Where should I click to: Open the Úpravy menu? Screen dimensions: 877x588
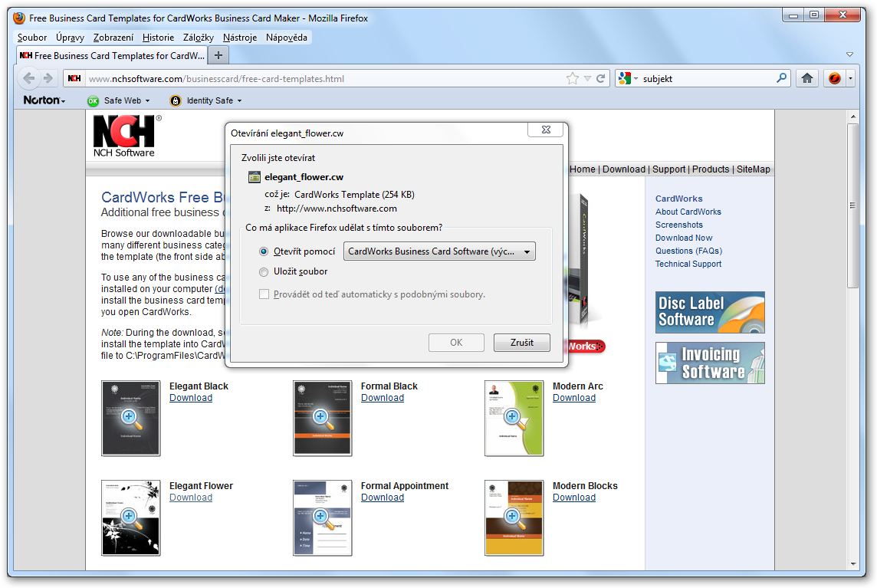point(70,38)
